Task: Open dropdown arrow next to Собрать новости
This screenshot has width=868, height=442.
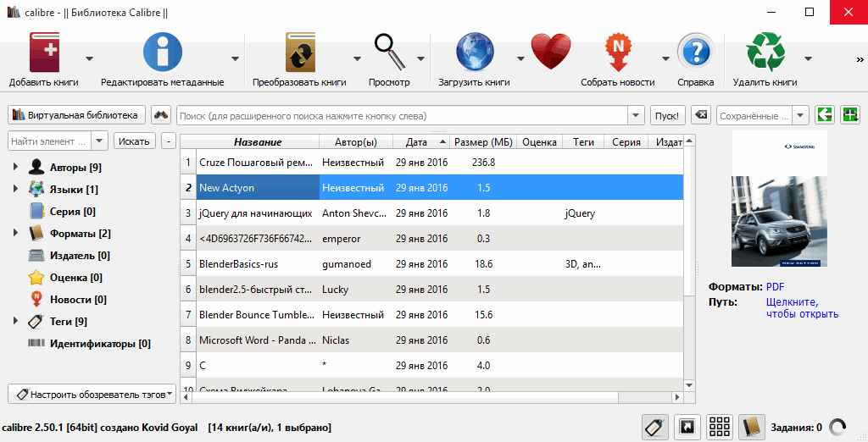Action: pyautogui.click(x=665, y=58)
